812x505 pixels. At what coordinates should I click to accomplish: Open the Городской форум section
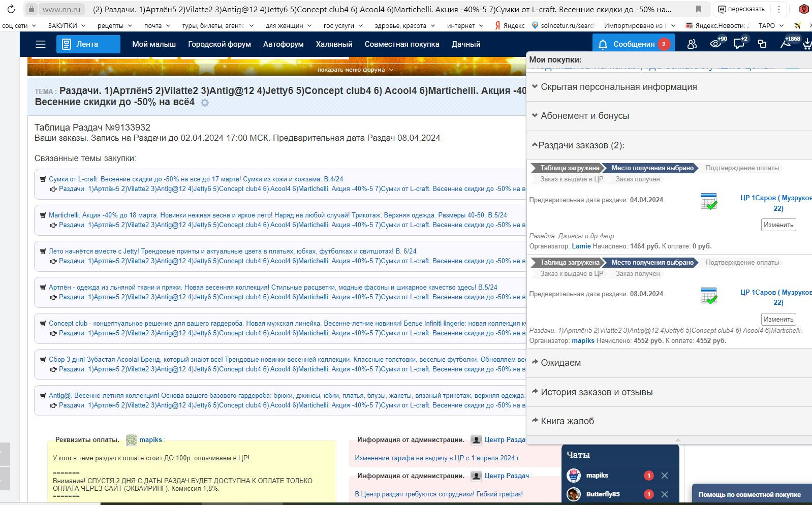pos(220,44)
